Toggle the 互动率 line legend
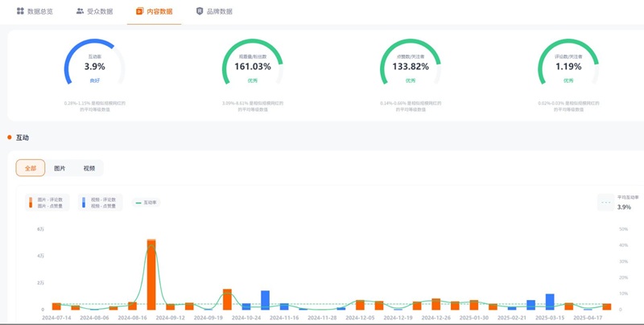The image size is (644, 325). pyautogui.click(x=146, y=203)
